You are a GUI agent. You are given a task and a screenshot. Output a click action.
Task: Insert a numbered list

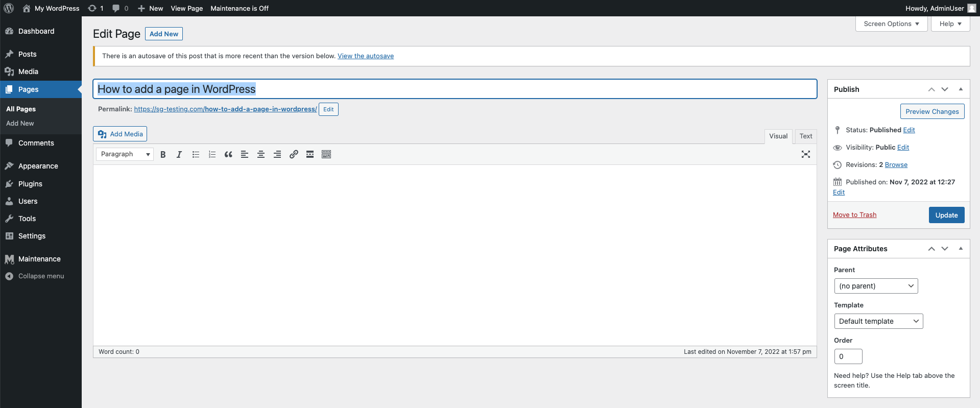pyautogui.click(x=212, y=154)
